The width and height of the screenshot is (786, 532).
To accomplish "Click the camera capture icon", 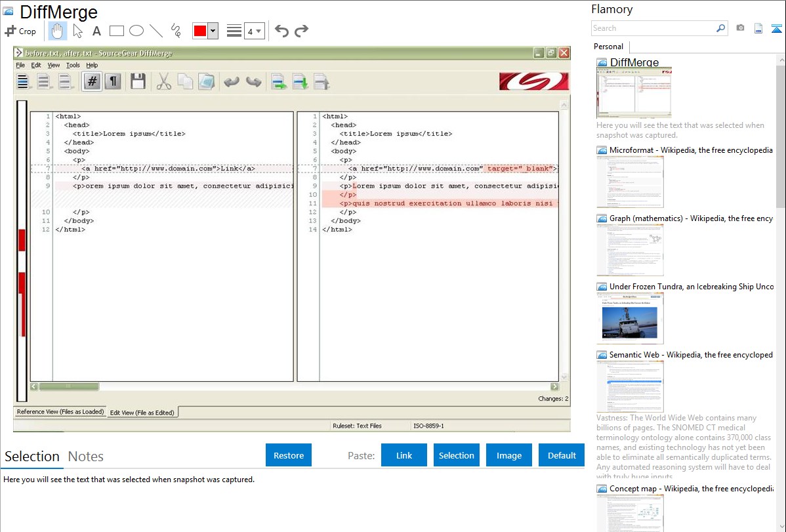I will [x=740, y=28].
